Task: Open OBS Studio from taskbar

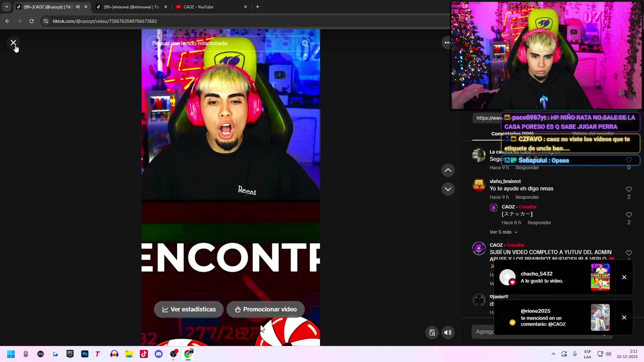Action: coord(174,354)
